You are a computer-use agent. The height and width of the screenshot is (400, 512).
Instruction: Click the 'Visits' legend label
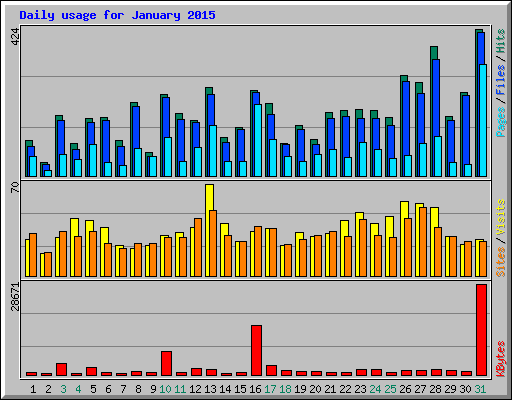501,218
